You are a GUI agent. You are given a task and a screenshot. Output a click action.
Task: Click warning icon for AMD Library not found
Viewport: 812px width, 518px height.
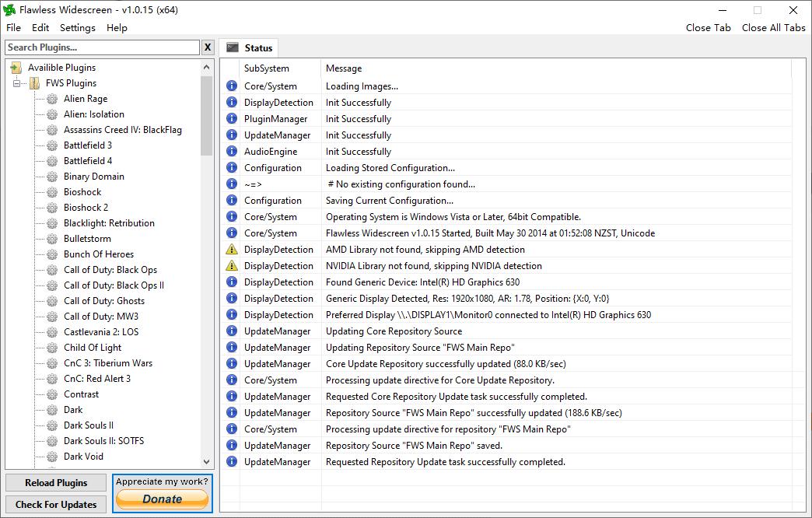click(232, 249)
